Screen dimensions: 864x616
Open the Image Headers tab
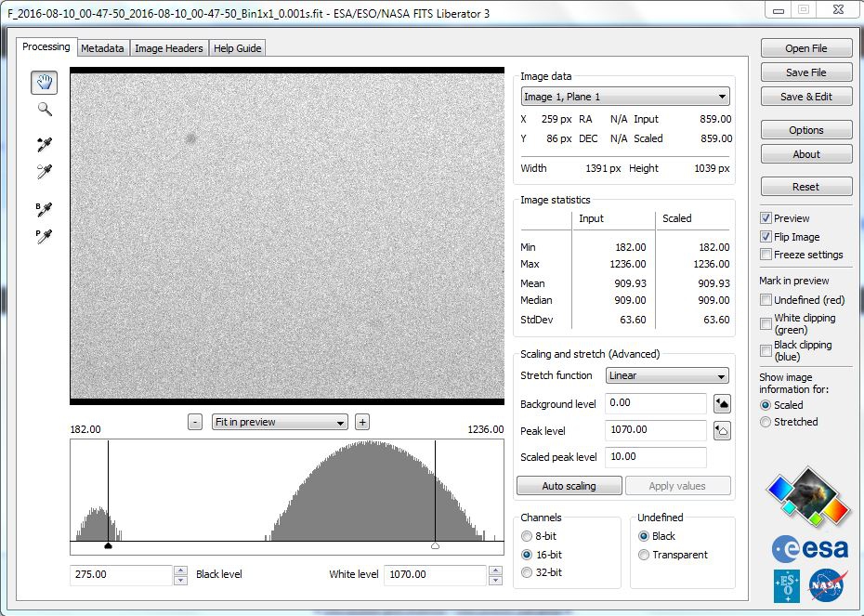[168, 48]
